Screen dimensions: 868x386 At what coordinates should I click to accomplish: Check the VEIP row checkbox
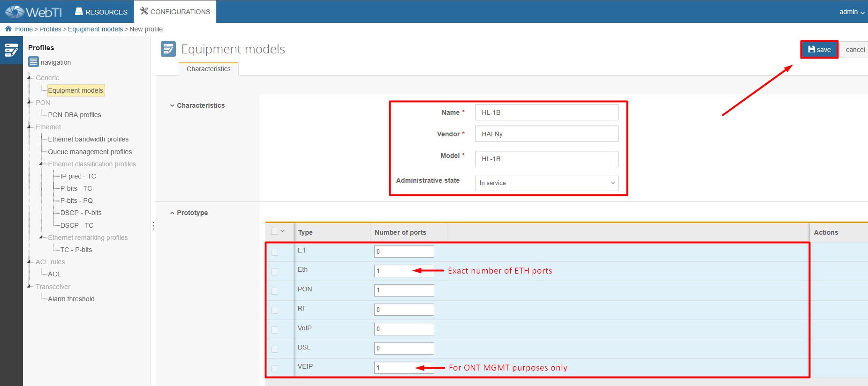275,369
